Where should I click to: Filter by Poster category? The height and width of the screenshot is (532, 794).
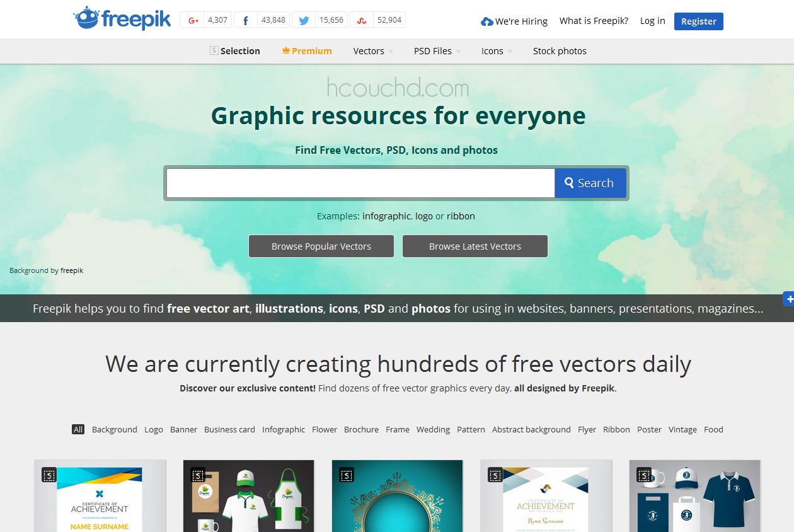pos(649,429)
